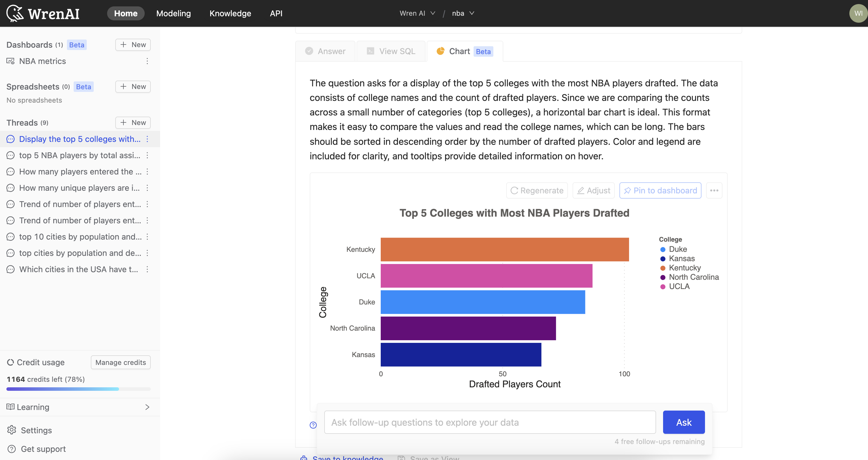Click the help icon beside follow-up input

point(313,425)
